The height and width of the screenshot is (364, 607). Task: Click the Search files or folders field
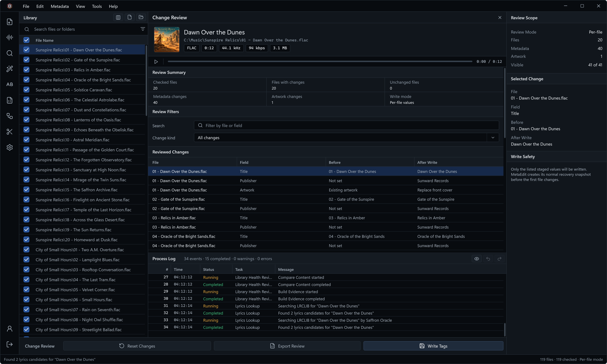(83, 29)
